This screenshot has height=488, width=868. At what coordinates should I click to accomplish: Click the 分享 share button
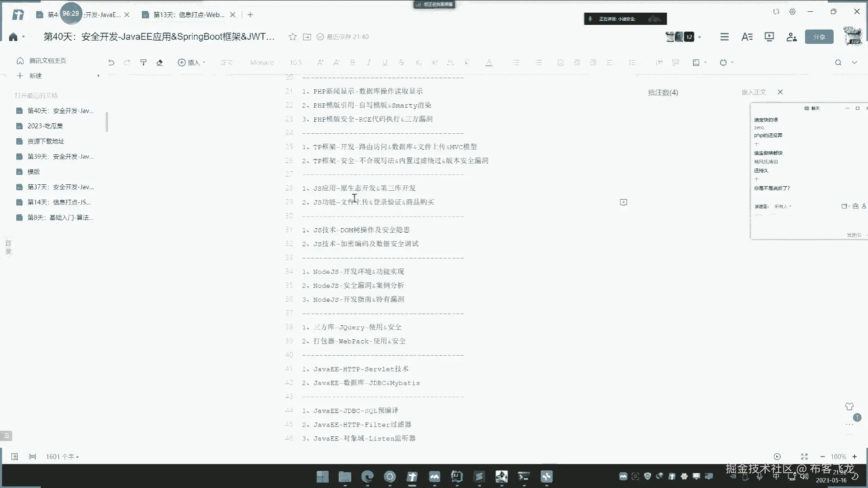tap(819, 37)
